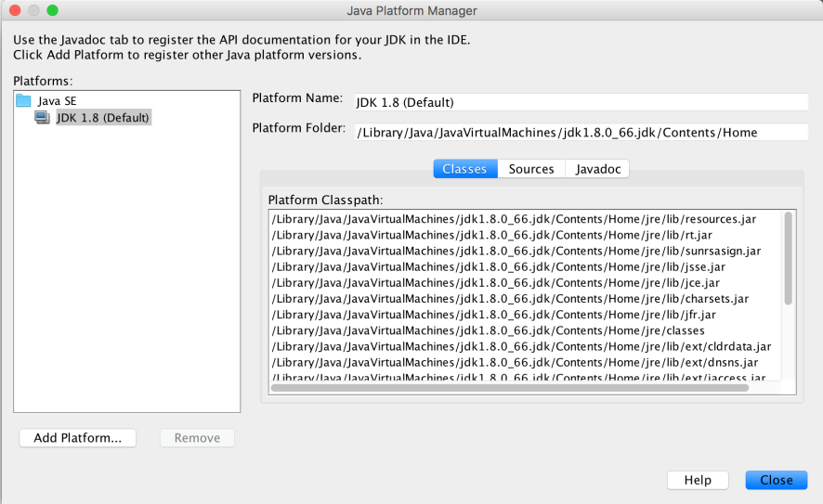Screen dimensions: 823x504
Task: Click the blue Close button
Action: click(777, 480)
